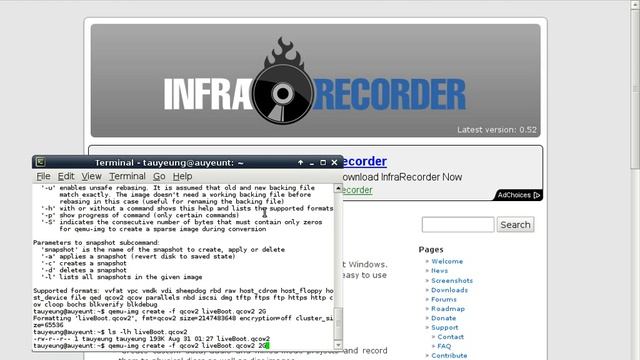Screen dimensions: 640x360
Task: Click the terminal icon in the title bar
Action: click(x=40, y=162)
